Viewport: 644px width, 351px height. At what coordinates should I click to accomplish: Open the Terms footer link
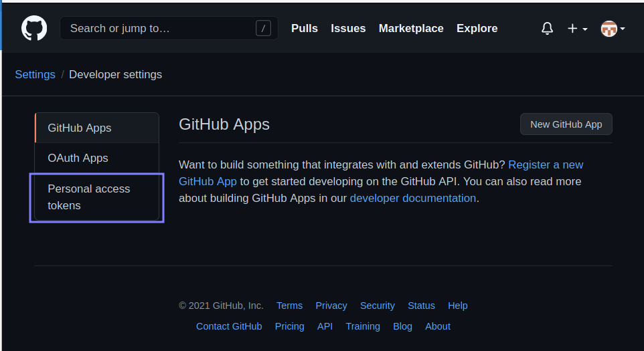pyautogui.click(x=289, y=306)
